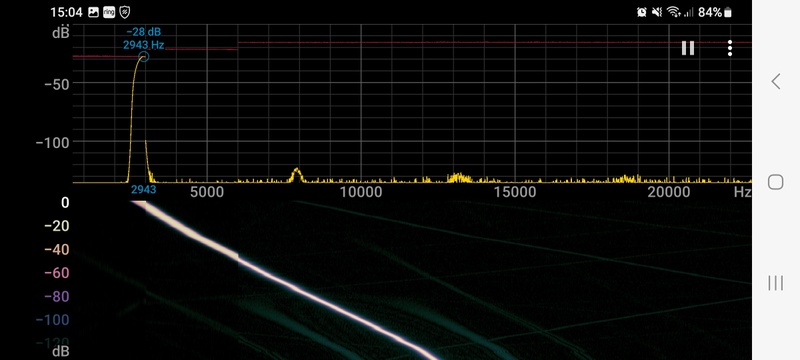Tap the -80 spectrogram scale label

tap(57, 296)
